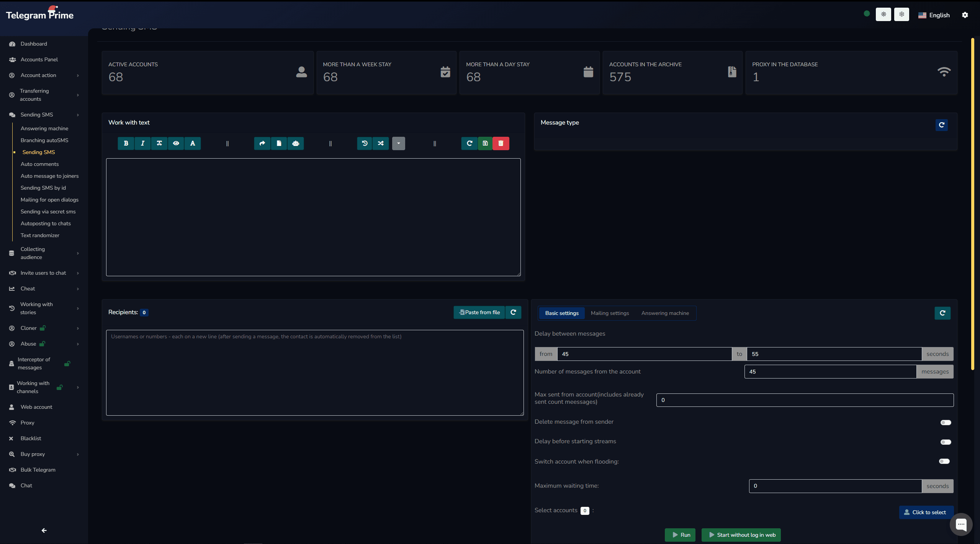Apply italic formatting in the text editor
The image size is (980, 544).
142,143
